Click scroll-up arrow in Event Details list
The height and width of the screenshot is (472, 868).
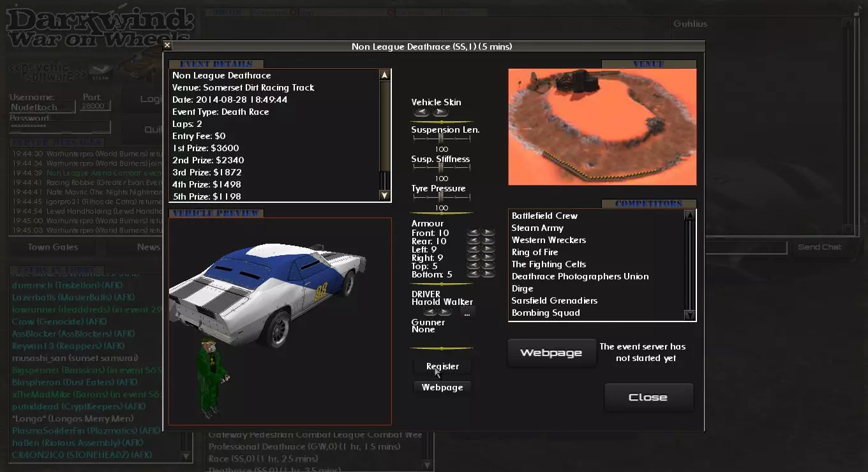pyautogui.click(x=384, y=75)
